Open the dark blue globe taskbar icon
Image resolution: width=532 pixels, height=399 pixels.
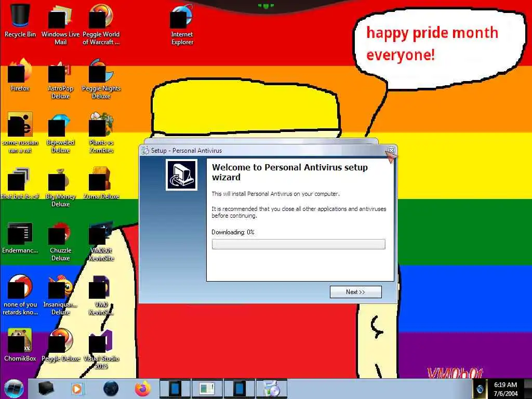coord(111,389)
